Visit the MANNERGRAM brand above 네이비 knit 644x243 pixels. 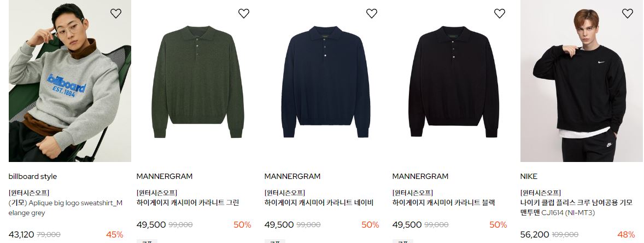click(292, 176)
